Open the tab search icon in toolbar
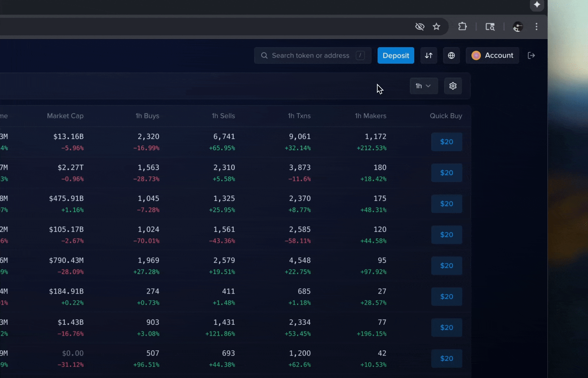588x378 pixels. [x=490, y=27]
